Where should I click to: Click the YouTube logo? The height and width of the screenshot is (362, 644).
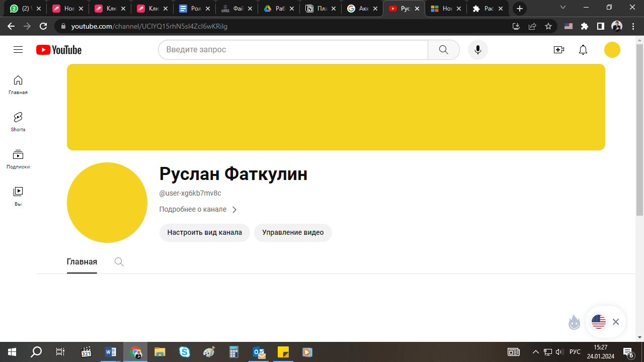coord(59,50)
